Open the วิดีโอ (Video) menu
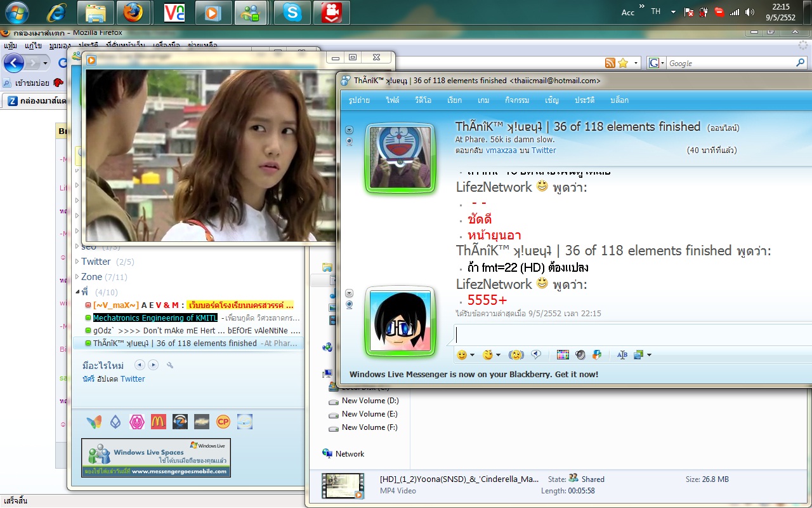This screenshot has height=508, width=812. pos(423,100)
